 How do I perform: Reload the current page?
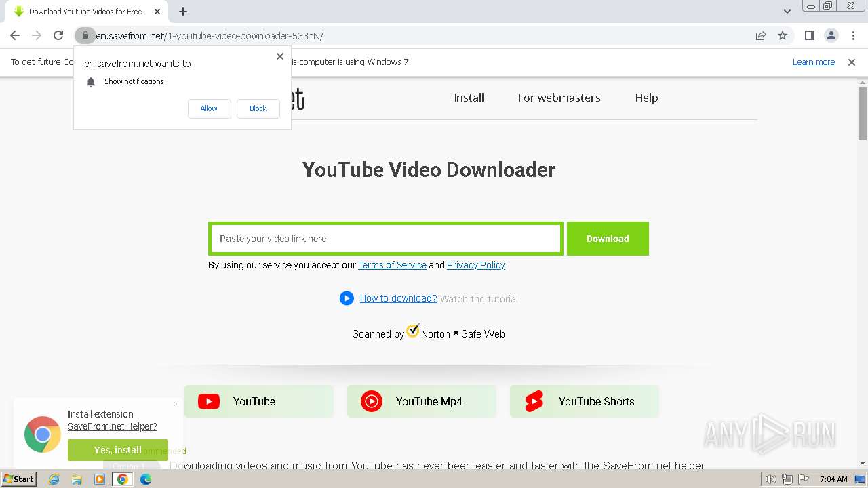[58, 35]
